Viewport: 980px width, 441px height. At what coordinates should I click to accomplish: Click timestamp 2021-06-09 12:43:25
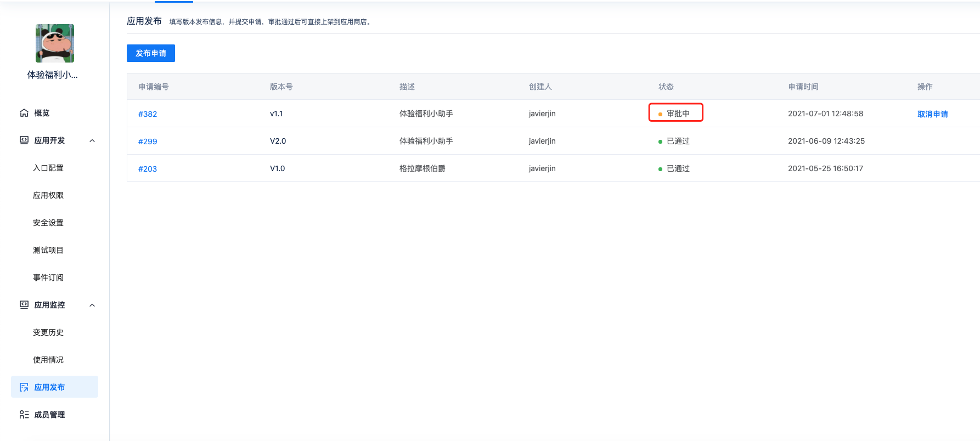coord(826,141)
